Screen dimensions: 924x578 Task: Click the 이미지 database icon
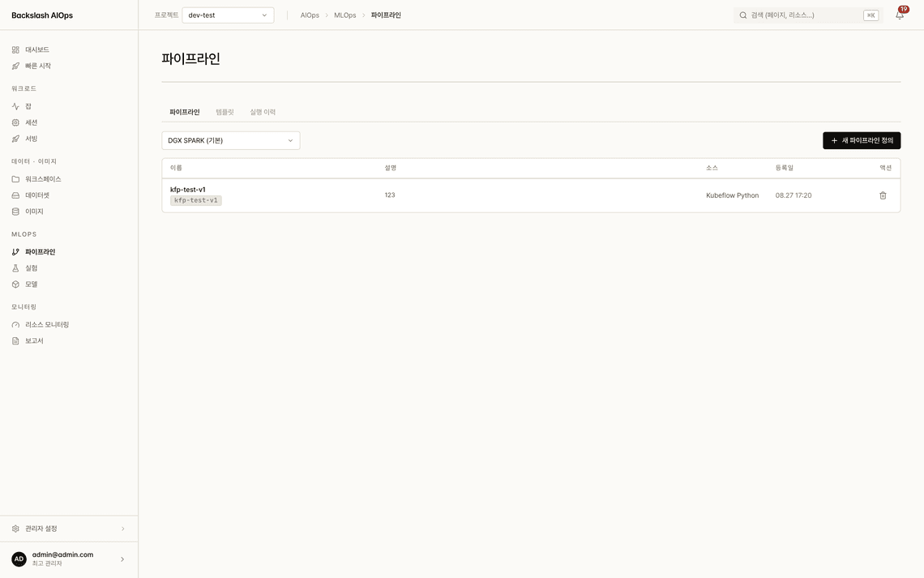pos(15,212)
